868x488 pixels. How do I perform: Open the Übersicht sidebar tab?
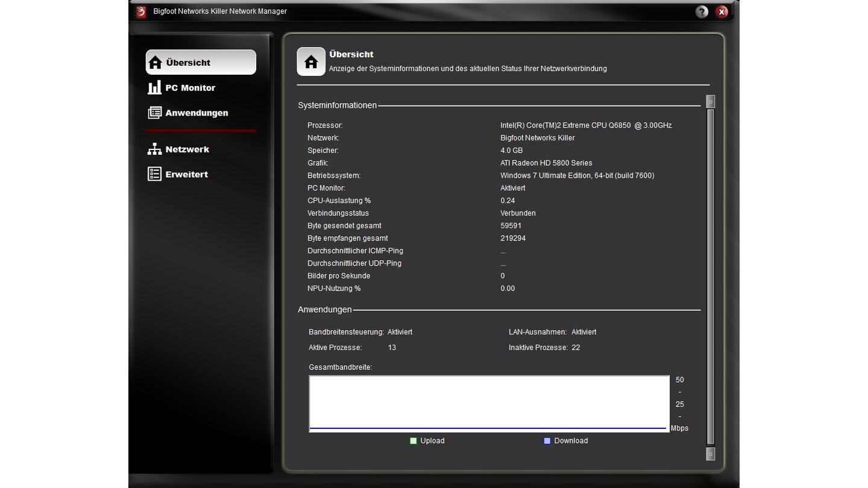point(201,62)
